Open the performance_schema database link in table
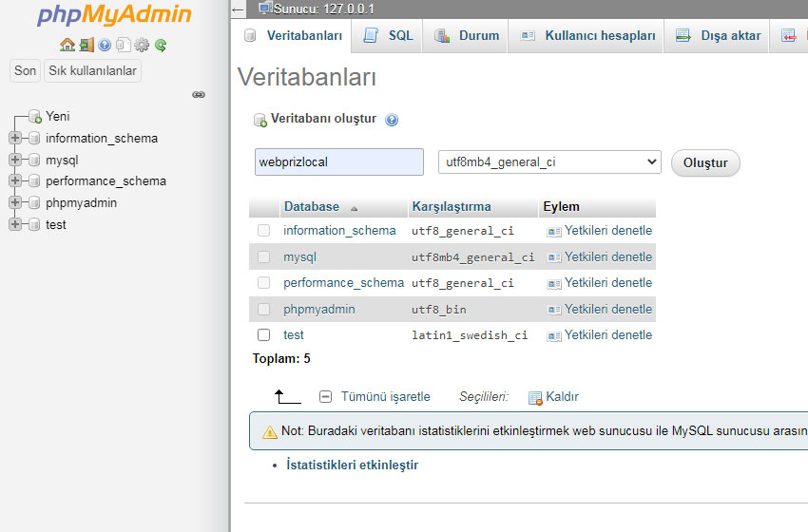808x532 pixels. coord(343,283)
